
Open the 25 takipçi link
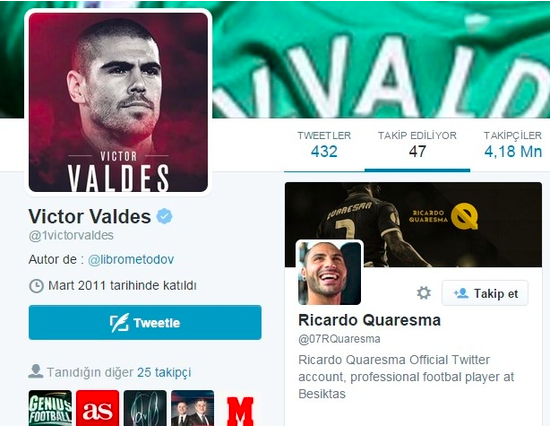[164, 372]
